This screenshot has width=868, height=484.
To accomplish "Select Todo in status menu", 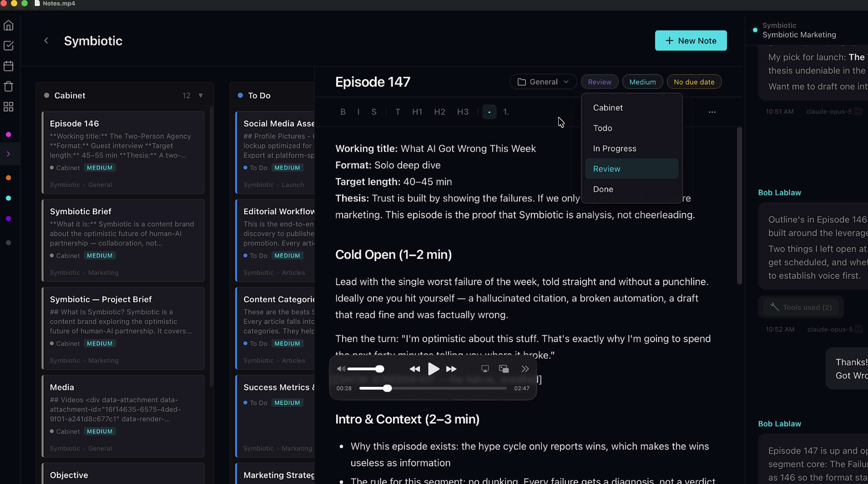I will click(632, 128).
